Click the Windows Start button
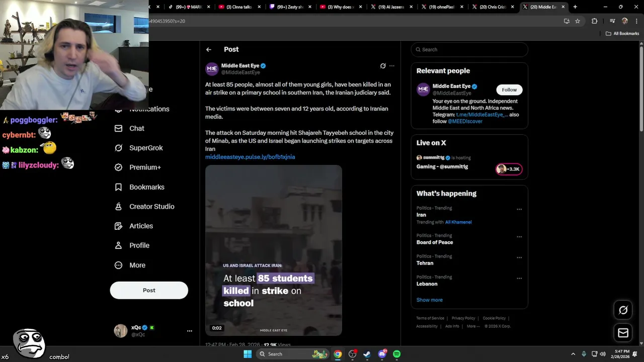644x362 pixels. click(x=247, y=354)
